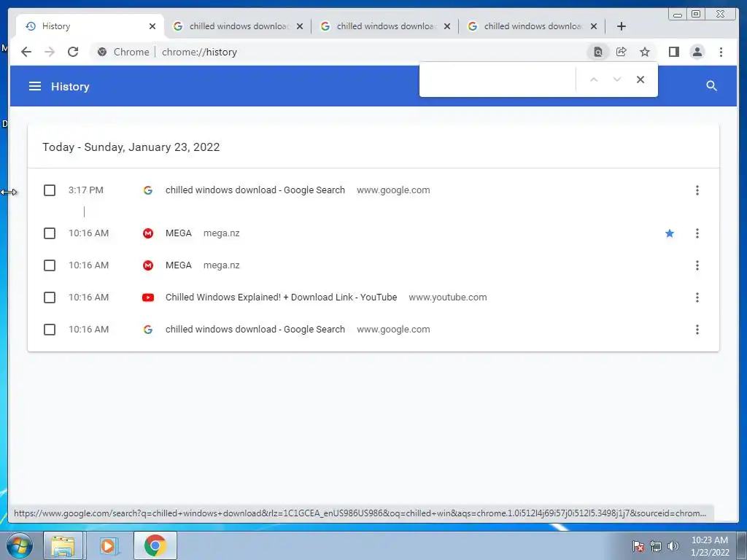Open 3:17 PM chilled windows download search link

coord(255,190)
